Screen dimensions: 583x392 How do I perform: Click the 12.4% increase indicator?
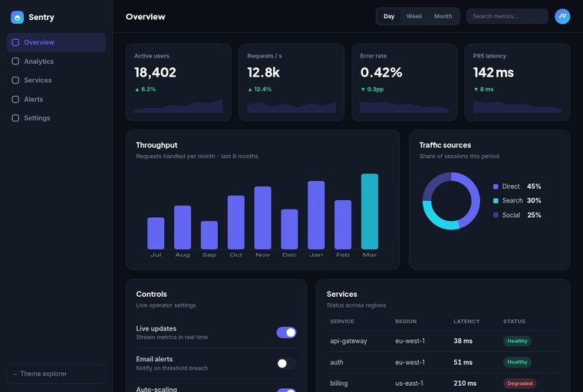pos(259,89)
